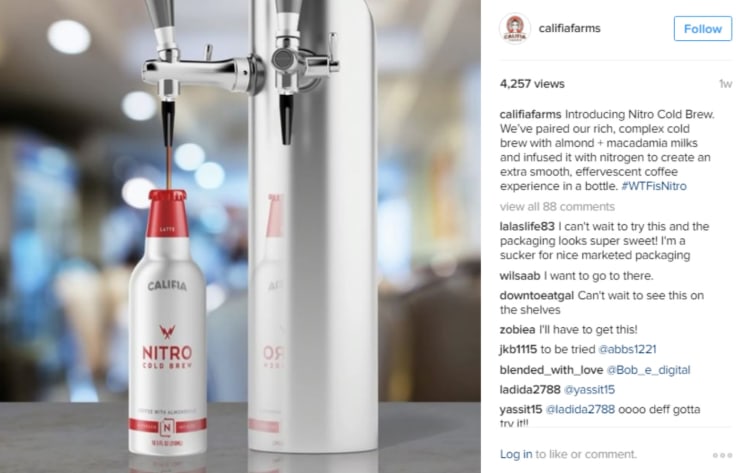
Task: Click the califiafarms profile avatar
Action: (x=515, y=29)
